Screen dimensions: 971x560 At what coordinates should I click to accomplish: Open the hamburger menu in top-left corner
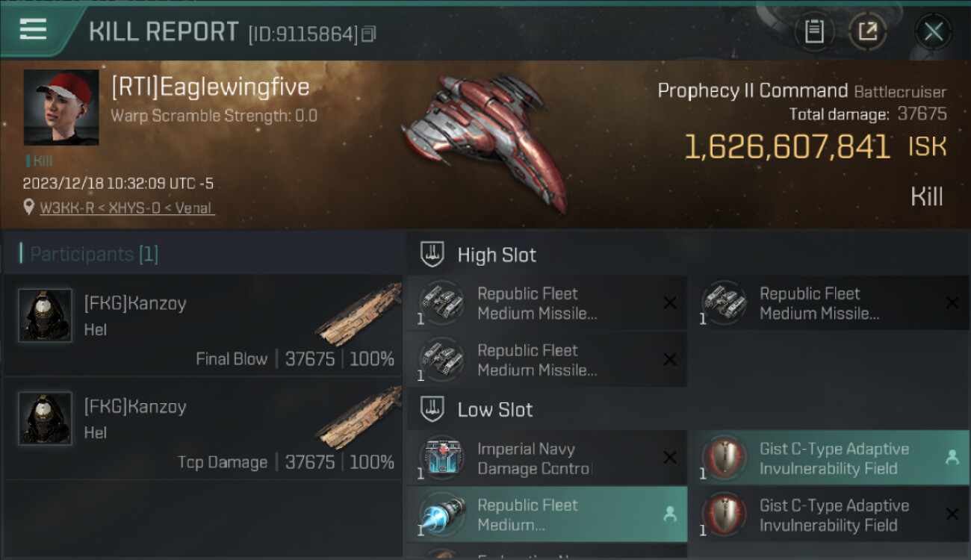pos(33,30)
